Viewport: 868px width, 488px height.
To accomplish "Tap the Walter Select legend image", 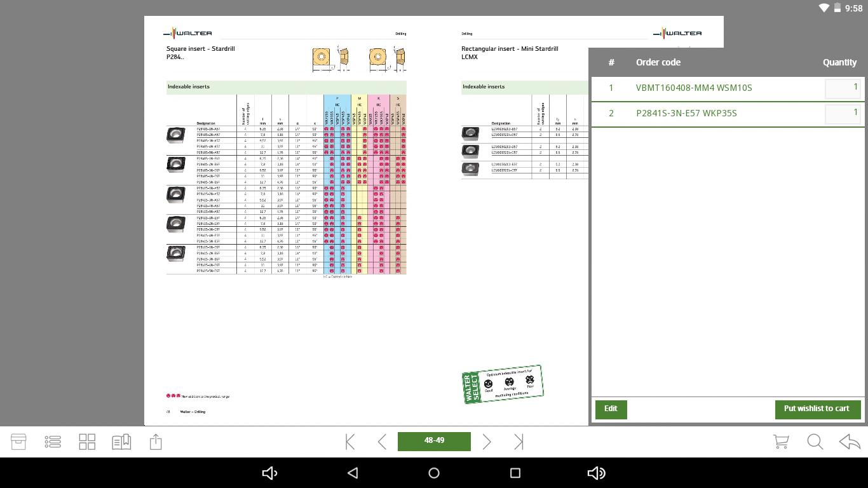I will coord(503,384).
